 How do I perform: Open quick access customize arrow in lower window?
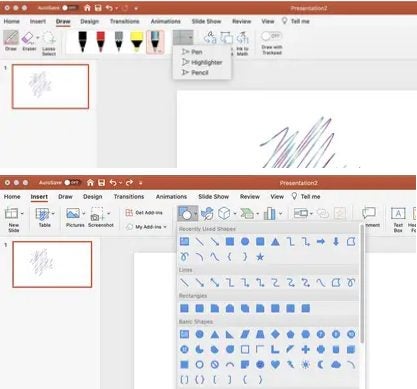(x=141, y=183)
